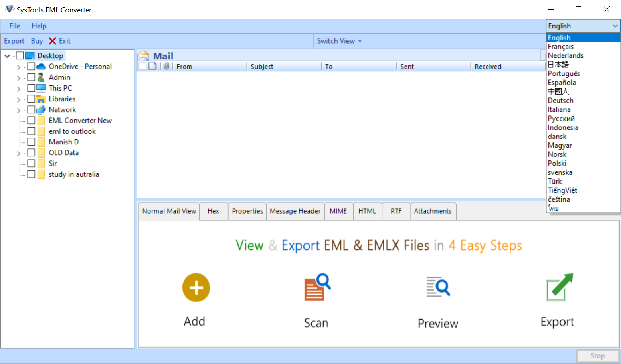This screenshot has width=621, height=364.
Task: Expand the OneDrive - Personal node
Action: point(19,67)
